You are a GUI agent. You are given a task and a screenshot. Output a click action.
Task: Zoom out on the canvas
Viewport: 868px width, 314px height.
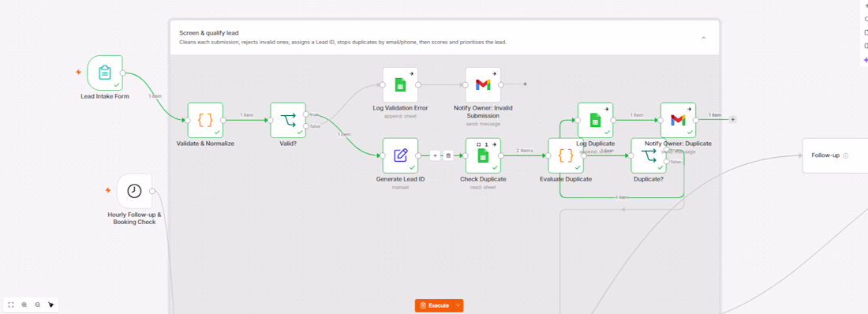point(38,305)
